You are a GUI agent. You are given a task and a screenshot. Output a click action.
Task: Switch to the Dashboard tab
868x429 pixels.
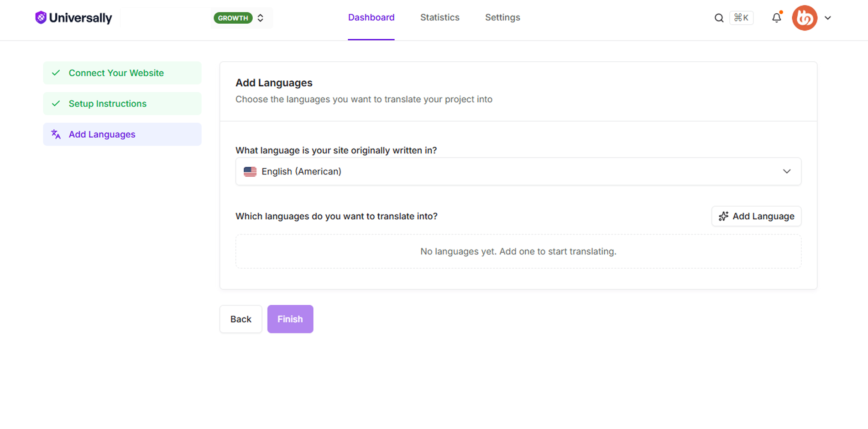pos(371,17)
